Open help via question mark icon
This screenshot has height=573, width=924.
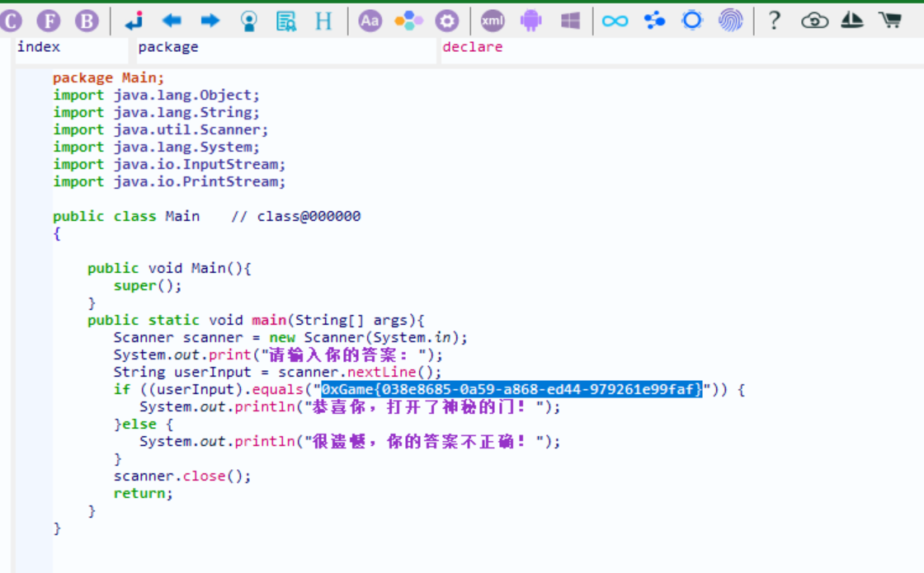(x=774, y=21)
